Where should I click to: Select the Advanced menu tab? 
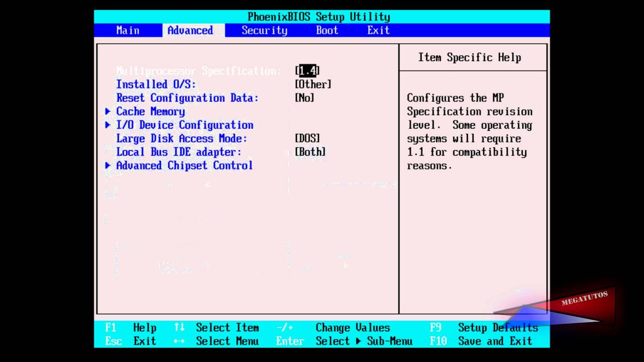190,31
